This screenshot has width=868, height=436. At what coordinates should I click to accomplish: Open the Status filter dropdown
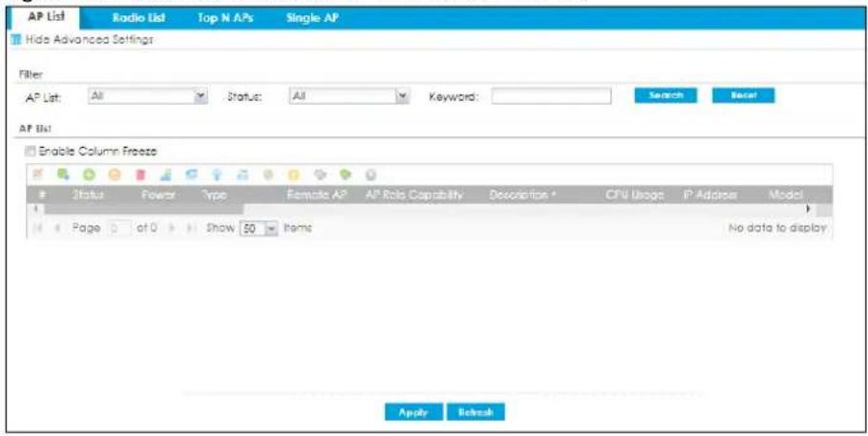(349, 96)
